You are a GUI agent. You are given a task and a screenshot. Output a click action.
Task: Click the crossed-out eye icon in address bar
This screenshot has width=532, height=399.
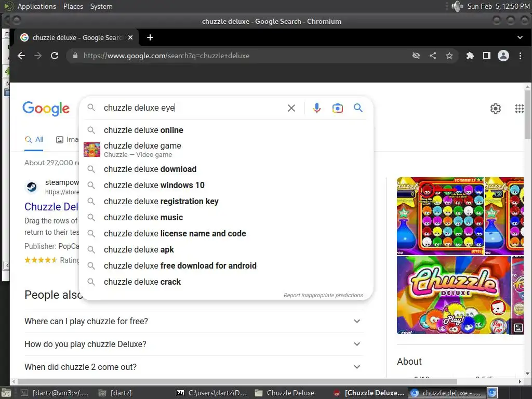pos(416,56)
